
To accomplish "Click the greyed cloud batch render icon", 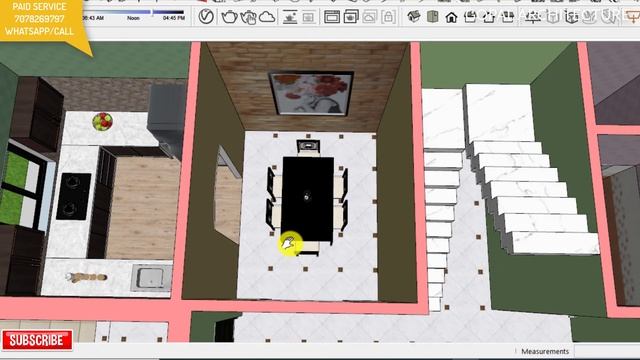I will [369, 17].
